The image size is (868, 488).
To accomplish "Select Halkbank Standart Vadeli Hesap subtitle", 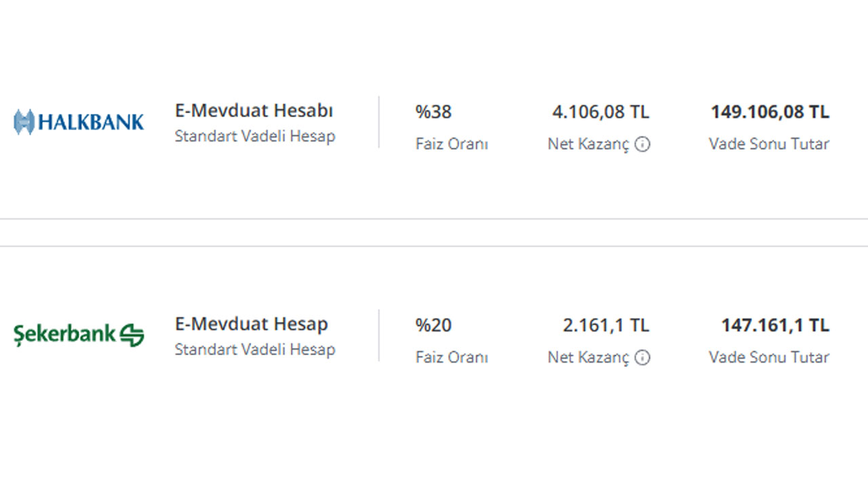I will 255,136.
